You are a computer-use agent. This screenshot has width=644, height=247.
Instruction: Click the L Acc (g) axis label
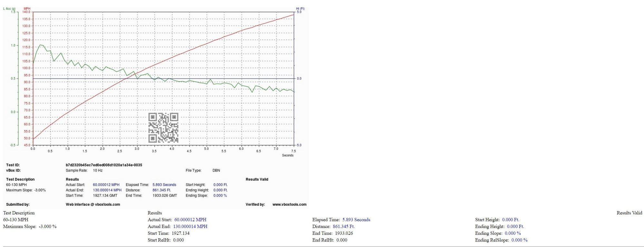click(x=9, y=9)
